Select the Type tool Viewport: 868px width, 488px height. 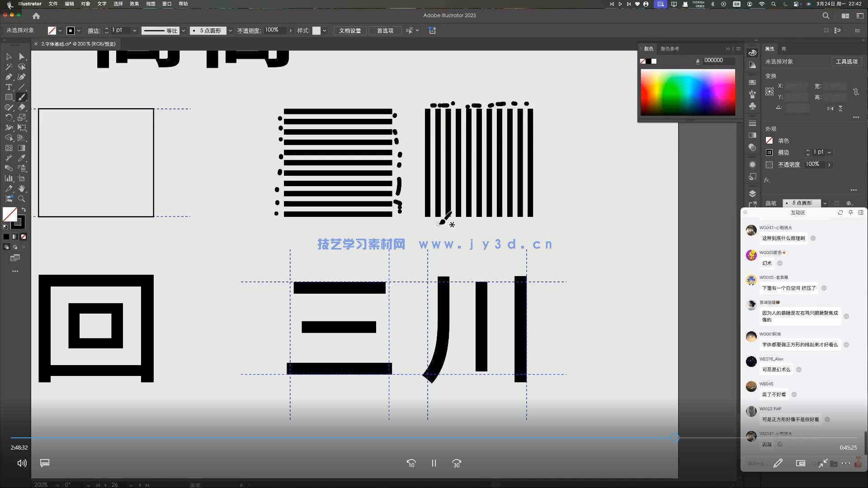(9, 87)
